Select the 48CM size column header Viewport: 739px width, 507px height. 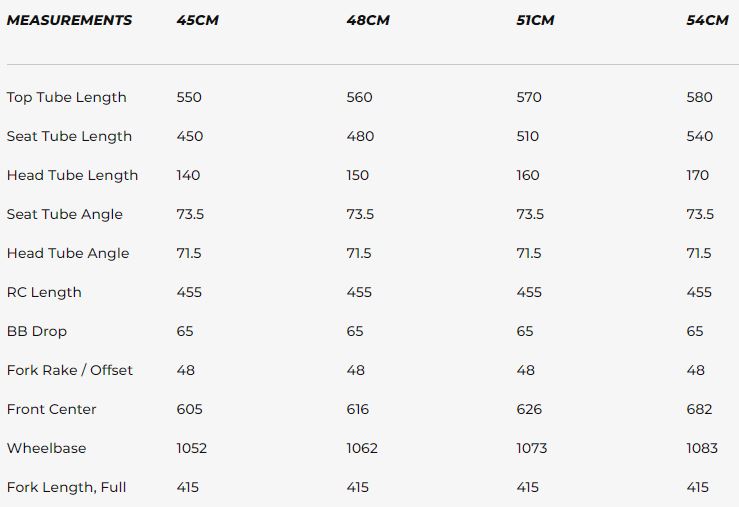368,20
